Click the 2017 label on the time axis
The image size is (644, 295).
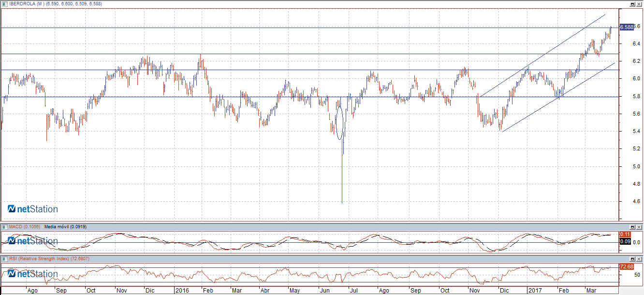535,291
